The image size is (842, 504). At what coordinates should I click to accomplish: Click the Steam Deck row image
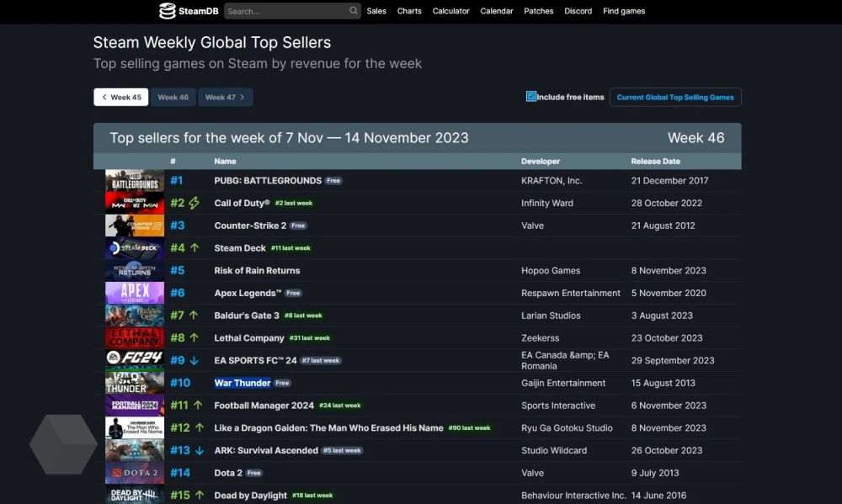click(135, 248)
